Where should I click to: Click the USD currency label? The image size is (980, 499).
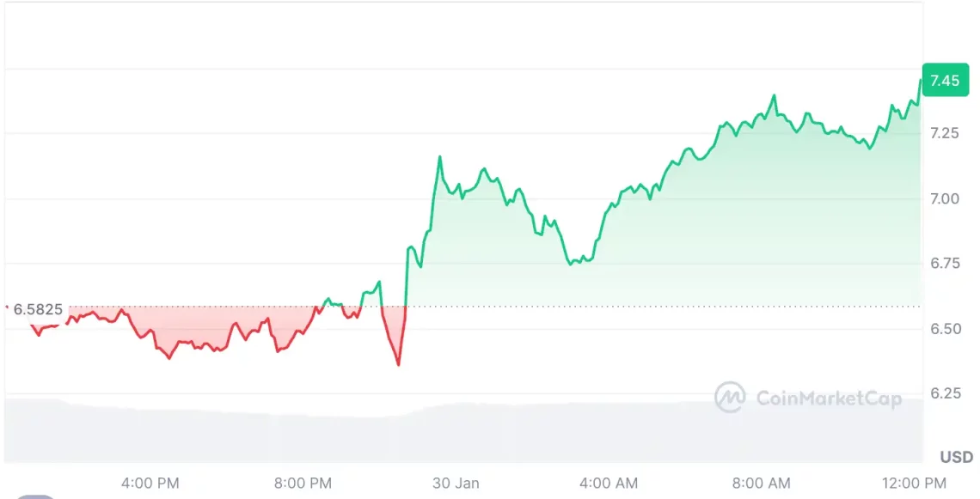(x=956, y=457)
